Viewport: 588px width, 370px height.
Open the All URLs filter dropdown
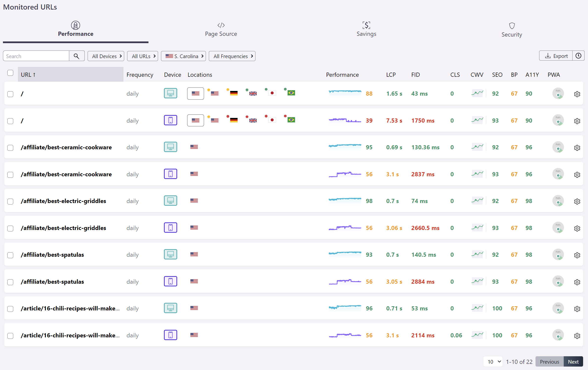[x=142, y=56]
